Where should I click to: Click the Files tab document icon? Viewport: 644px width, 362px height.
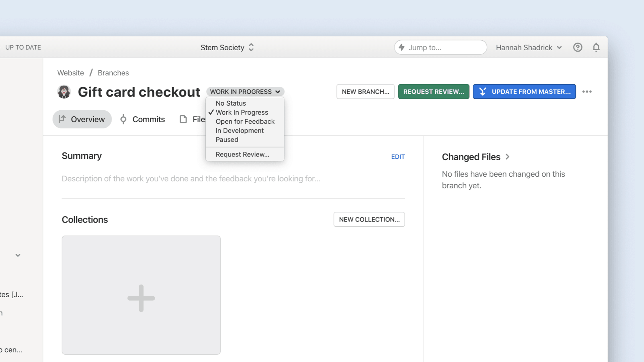[x=183, y=119]
